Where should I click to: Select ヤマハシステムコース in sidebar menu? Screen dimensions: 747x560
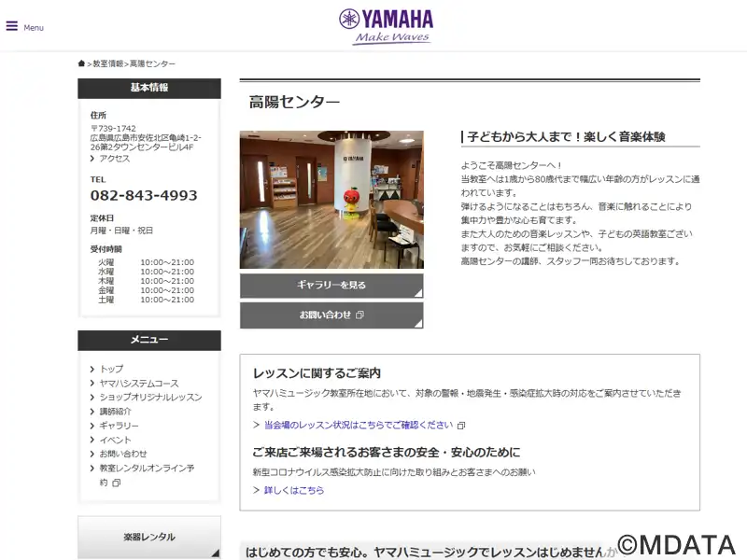point(139,383)
